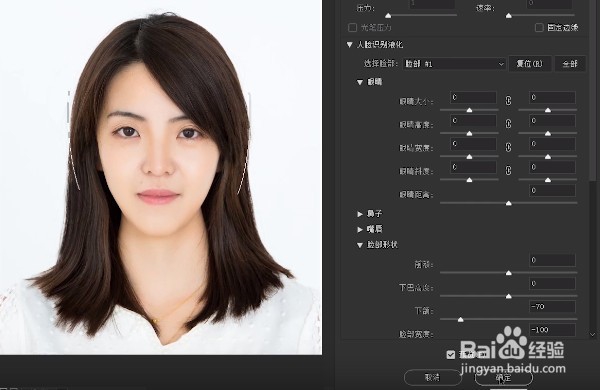Focus the left 眼睛宽度 value field

(473, 144)
